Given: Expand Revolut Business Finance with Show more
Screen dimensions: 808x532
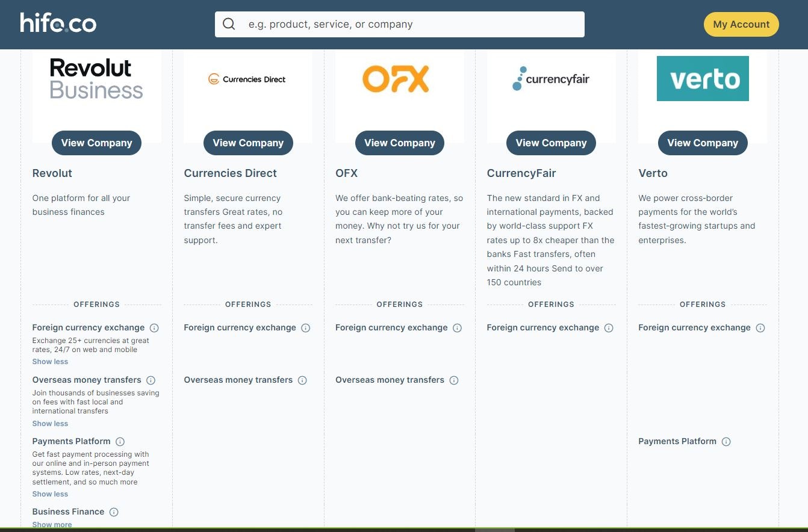Looking at the screenshot, I should [x=52, y=525].
